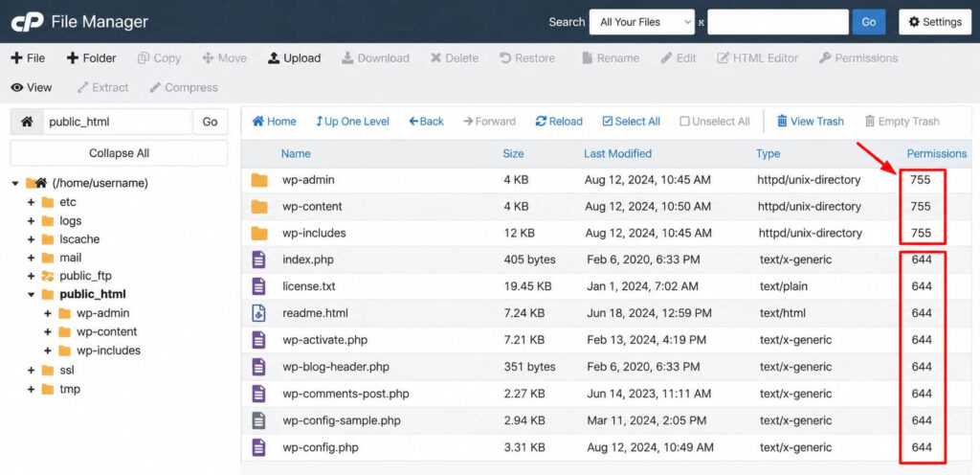Screen dimensions: 980x475
Task: Click the wp-admin folder icon in list
Action: coord(259,181)
